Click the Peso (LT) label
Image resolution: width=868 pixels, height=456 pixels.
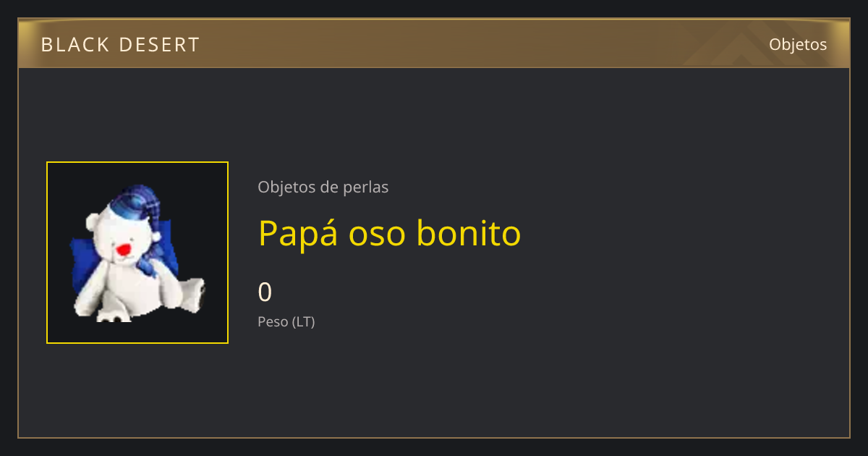(x=286, y=322)
